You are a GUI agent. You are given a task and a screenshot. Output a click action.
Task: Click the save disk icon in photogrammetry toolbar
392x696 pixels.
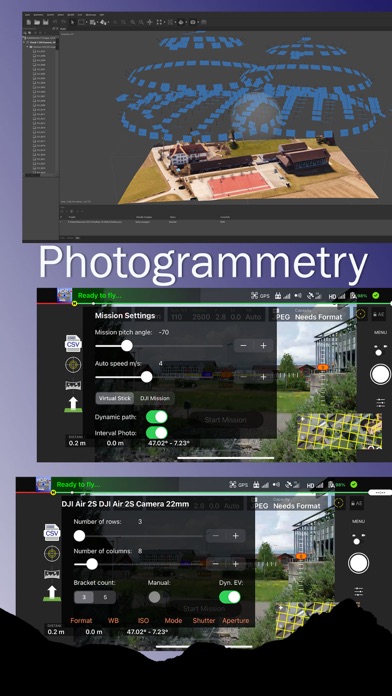(46, 22)
